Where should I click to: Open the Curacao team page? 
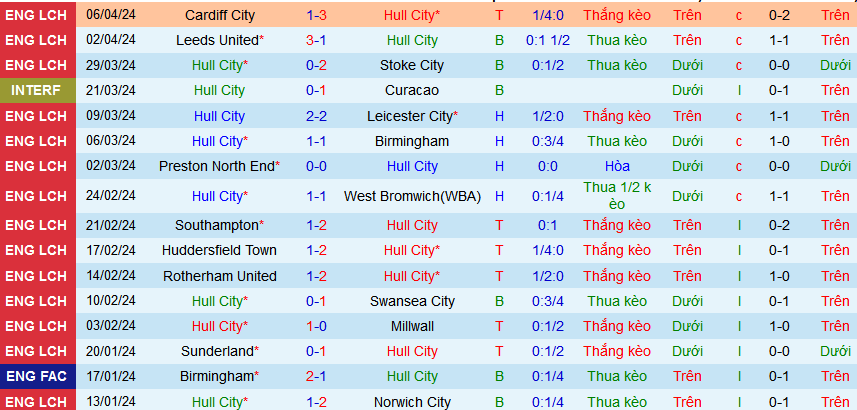(x=411, y=91)
